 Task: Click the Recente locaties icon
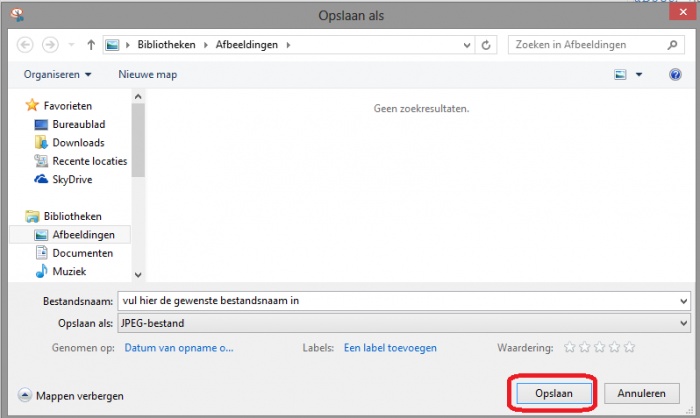(41, 161)
